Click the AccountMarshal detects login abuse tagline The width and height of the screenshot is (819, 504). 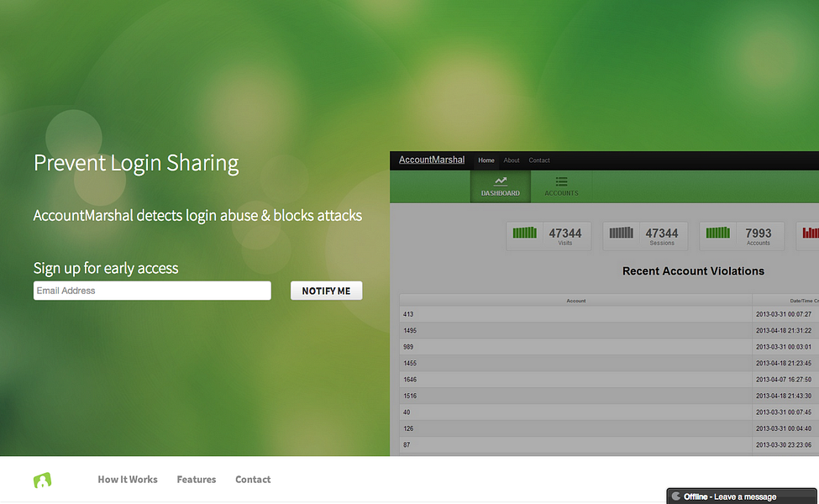[x=197, y=216]
